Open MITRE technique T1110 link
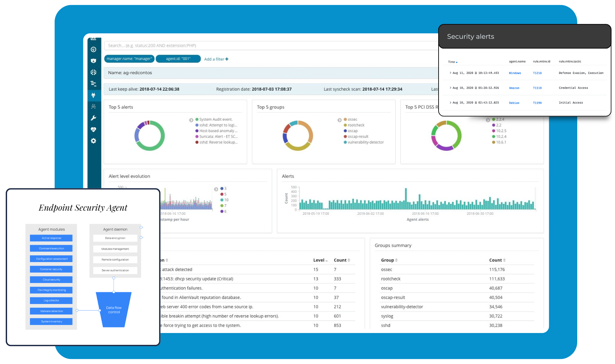Viewport: 615px width, 364px height. 537,88
